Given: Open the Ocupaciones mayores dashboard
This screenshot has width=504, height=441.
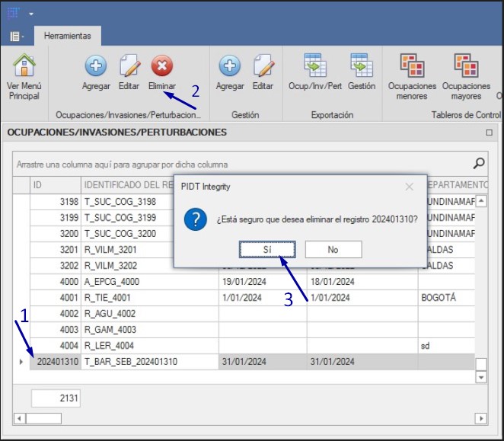Looking at the screenshot, I should pos(466,67).
